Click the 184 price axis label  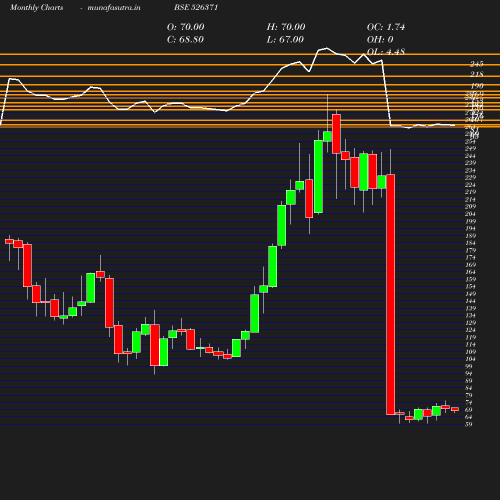pos(471,243)
